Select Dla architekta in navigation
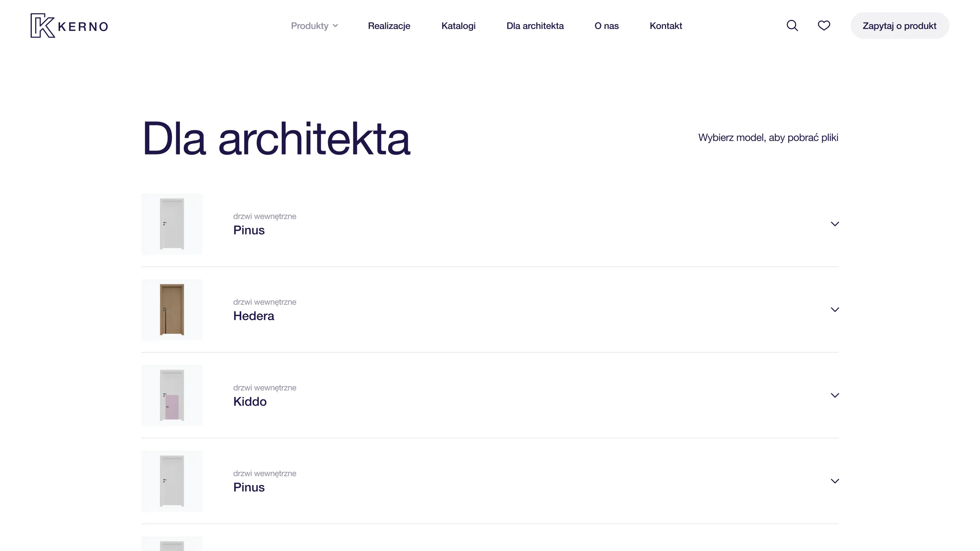 pyautogui.click(x=535, y=26)
